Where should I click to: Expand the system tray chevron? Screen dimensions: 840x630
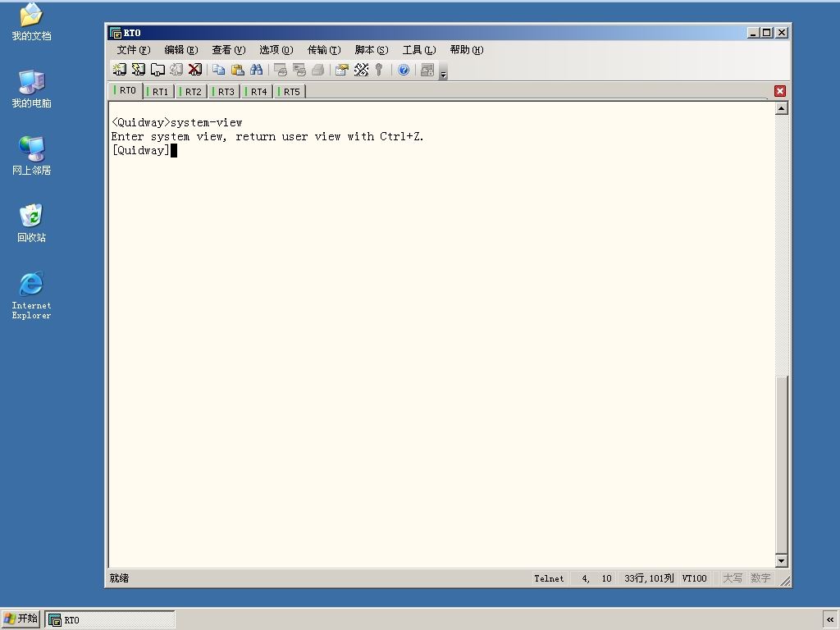pyautogui.click(x=830, y=620)
